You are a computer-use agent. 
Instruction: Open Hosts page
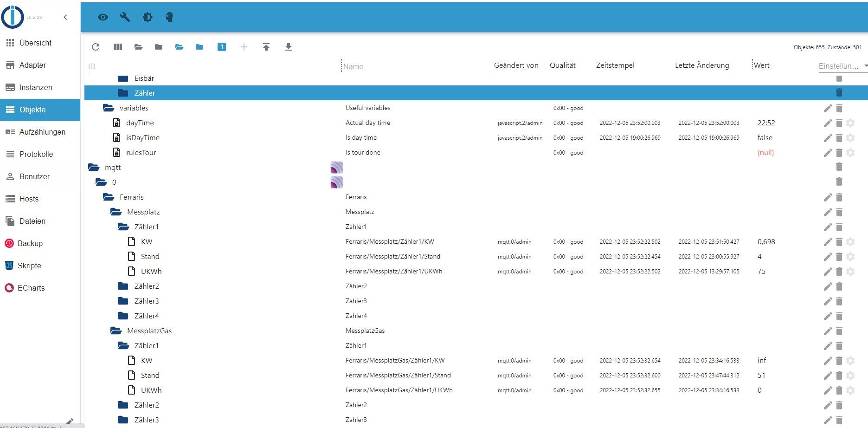click(40, 199)
